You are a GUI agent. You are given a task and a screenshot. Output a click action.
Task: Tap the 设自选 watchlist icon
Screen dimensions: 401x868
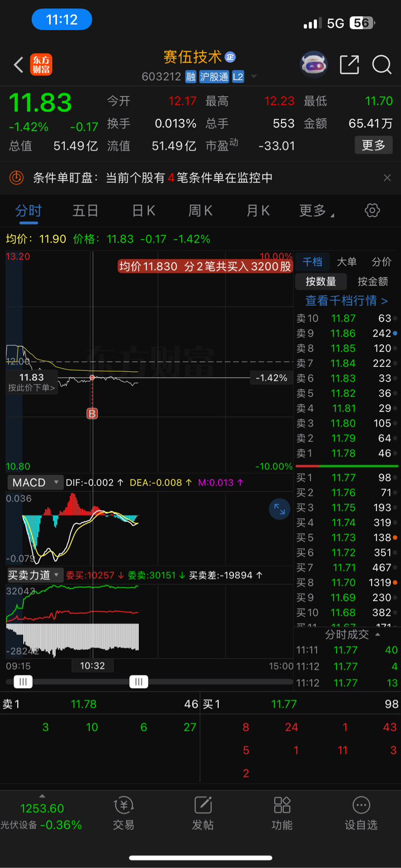(361, 814)
